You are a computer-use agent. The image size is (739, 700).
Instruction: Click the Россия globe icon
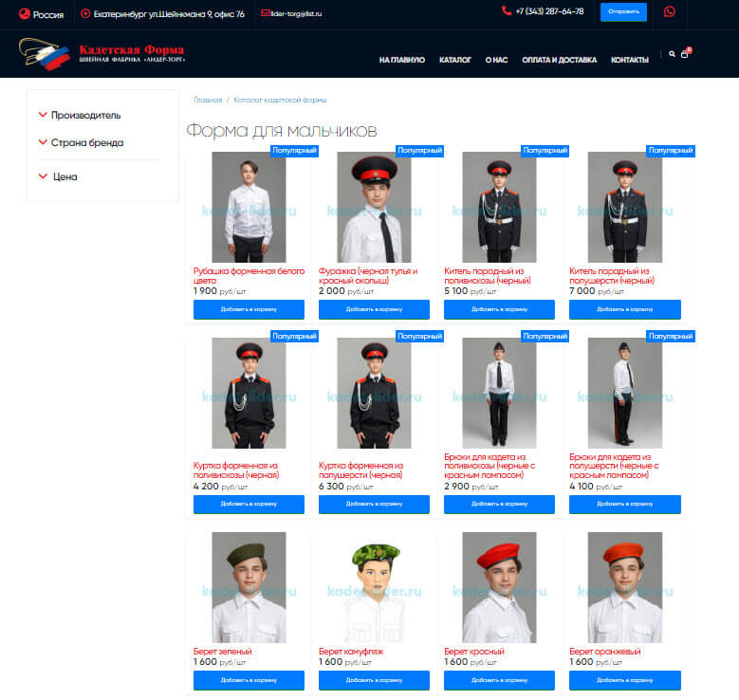(x=24, y=14)
